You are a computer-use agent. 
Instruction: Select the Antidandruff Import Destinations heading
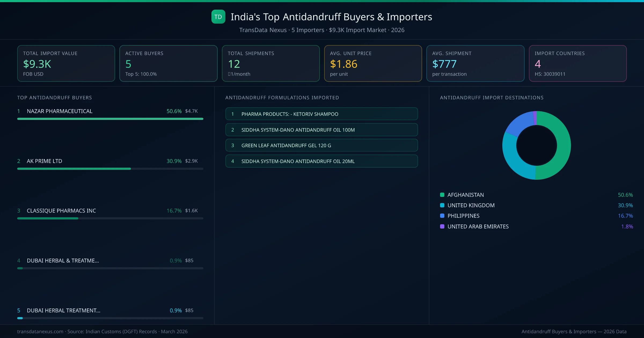(492, 98)
